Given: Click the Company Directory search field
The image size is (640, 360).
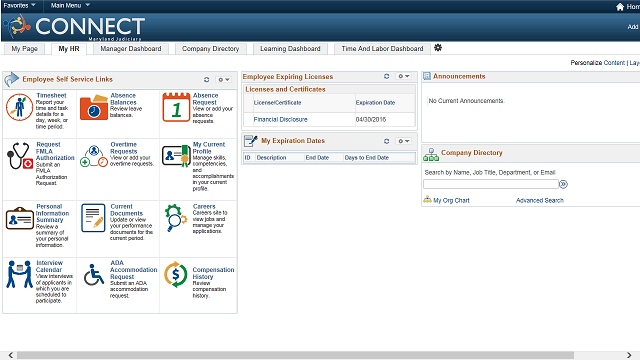Looking at the screenshot, I should point(491,184).
